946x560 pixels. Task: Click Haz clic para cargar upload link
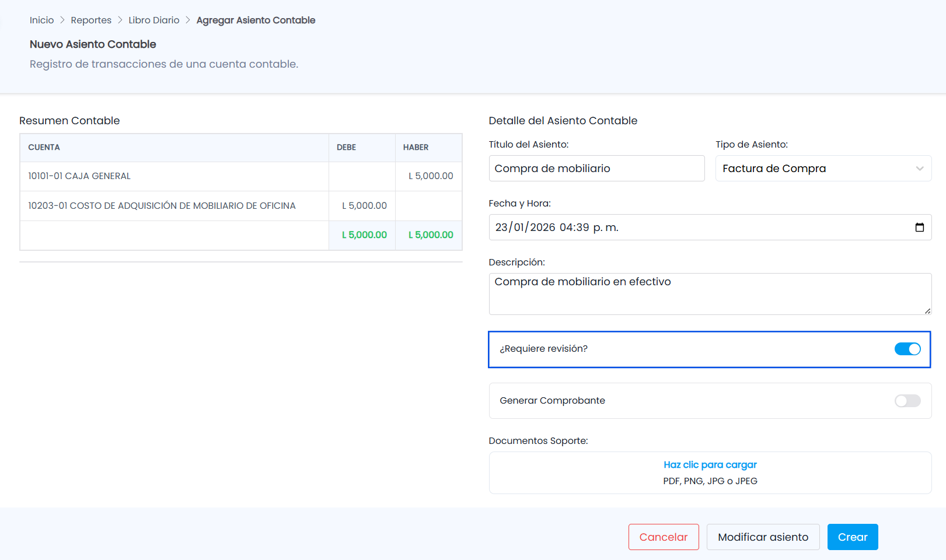[x=710, y=465]
